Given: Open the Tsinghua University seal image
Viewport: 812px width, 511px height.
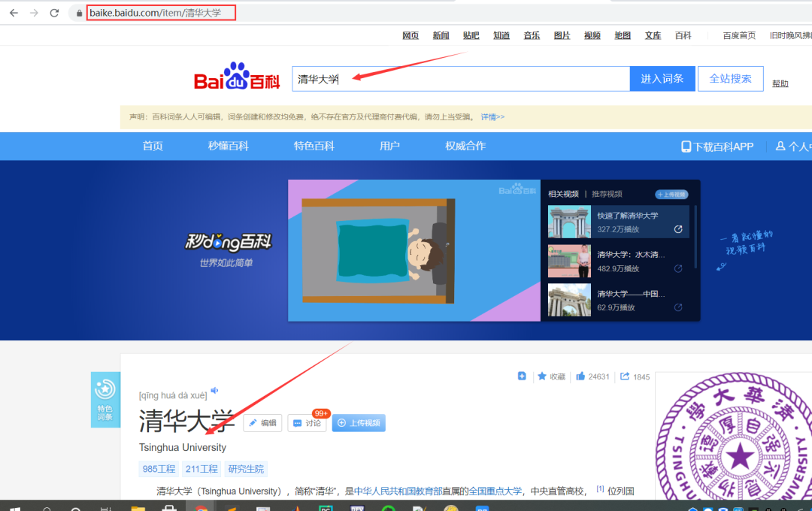Looking at the screenshot, I should (x=734, y=436).
